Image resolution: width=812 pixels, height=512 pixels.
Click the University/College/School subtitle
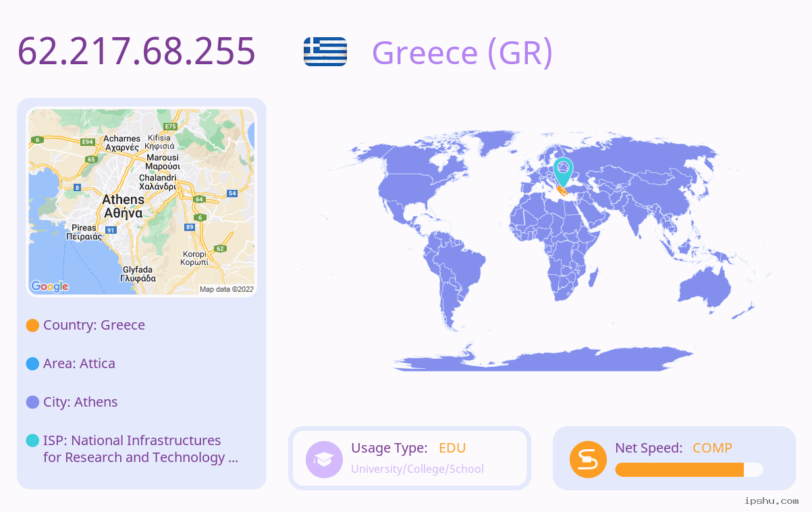(417, 469)
